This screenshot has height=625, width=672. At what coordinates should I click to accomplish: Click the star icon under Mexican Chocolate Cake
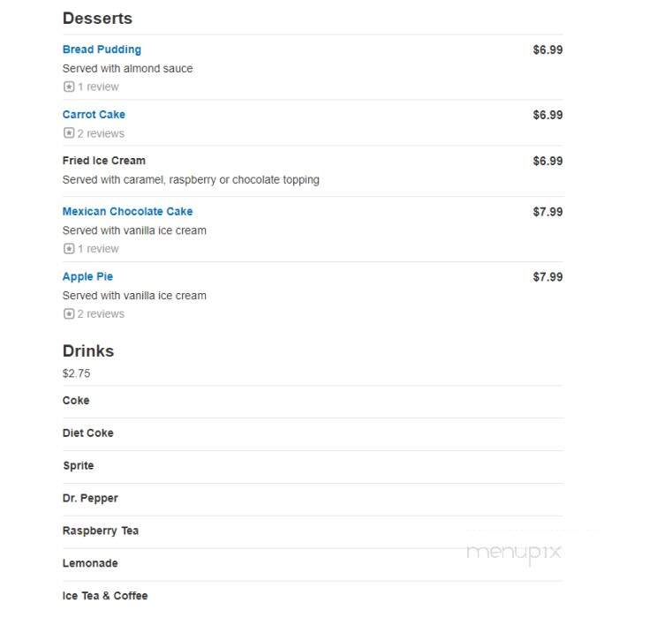click(x=69, y=249)
